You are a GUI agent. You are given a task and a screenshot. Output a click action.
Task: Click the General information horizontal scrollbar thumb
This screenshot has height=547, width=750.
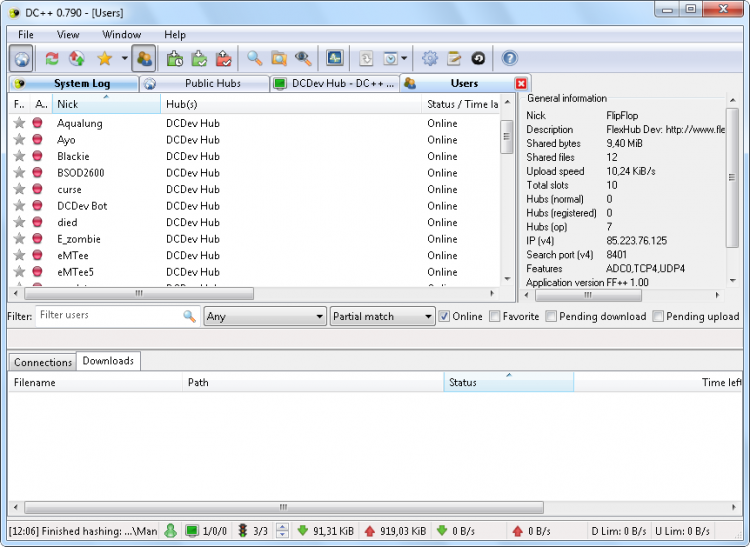coord(588,295)
